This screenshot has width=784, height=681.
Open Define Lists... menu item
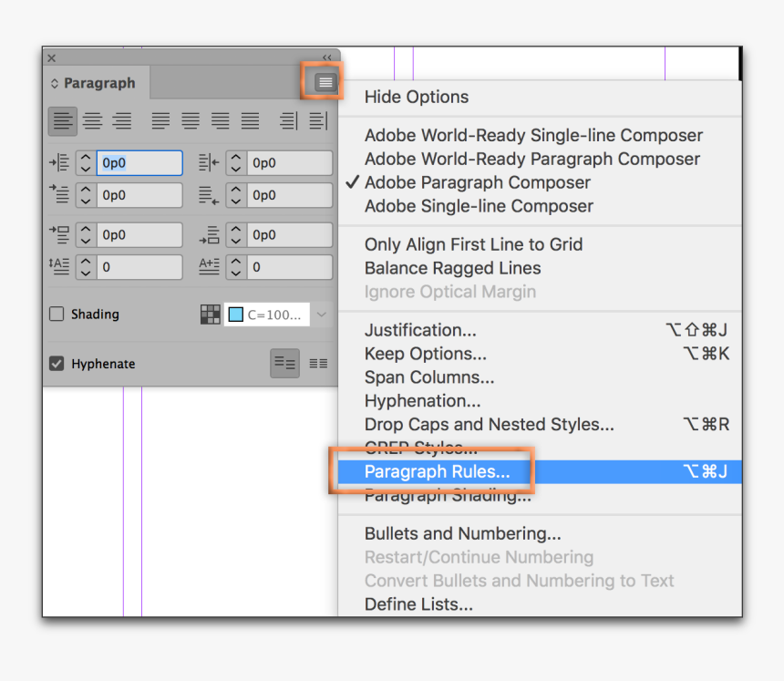coord(540,604)
